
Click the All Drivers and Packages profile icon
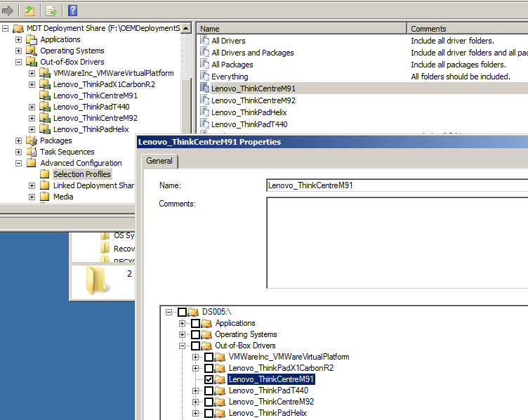(x=204, y=52)
